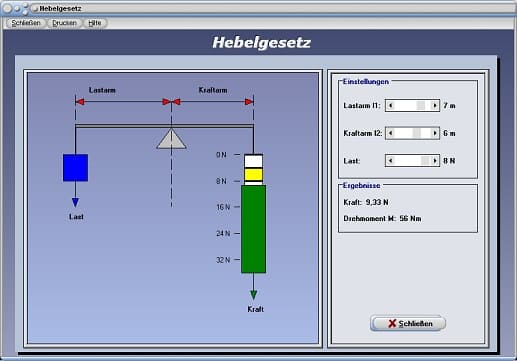Decrease Lastarm l1 with left arrow

391,106
